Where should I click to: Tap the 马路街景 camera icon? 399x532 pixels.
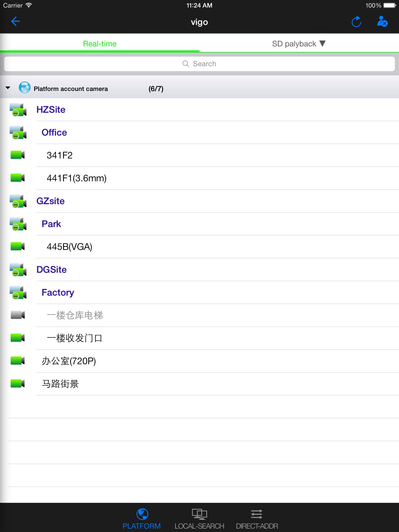(18, 384)
